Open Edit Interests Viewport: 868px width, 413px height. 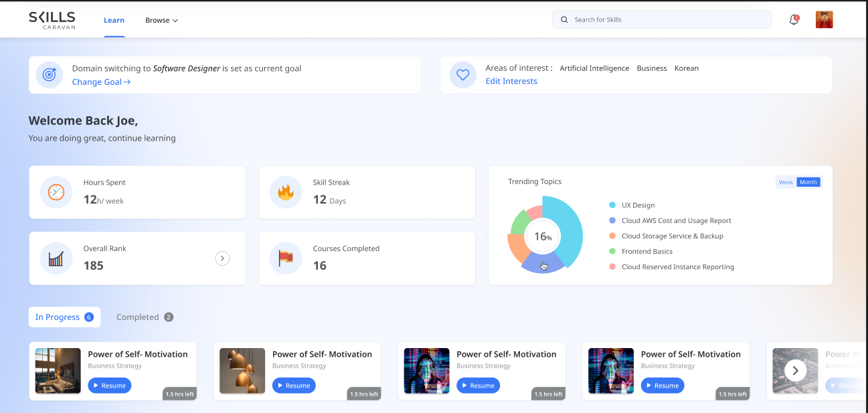click(511, 80)
